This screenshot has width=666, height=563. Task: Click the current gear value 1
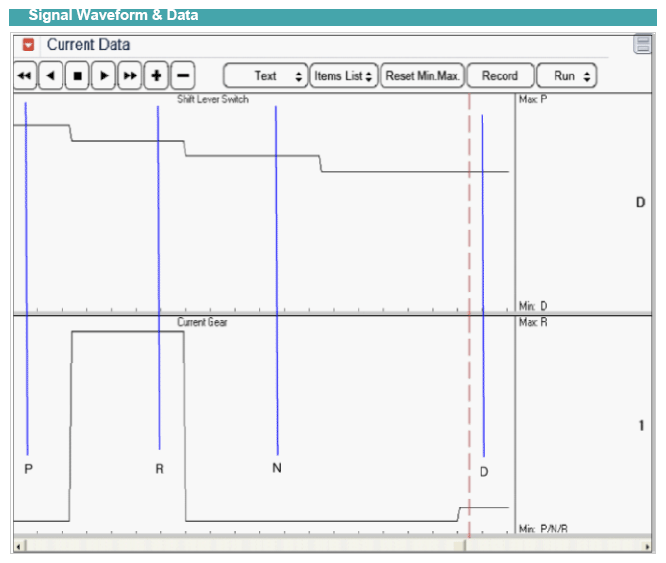click(641, 425)
